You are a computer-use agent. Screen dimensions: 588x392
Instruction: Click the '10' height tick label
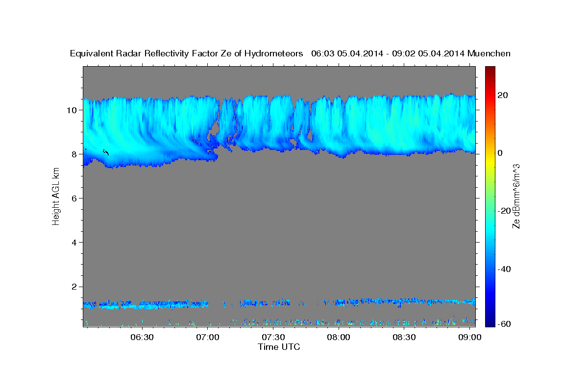click(73, 110)
